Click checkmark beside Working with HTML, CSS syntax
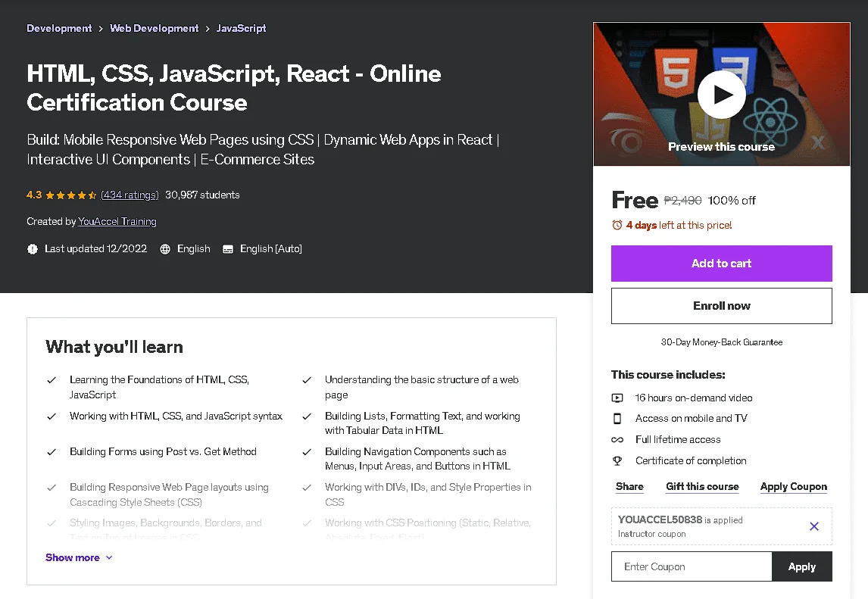 [x=52, y=416]
